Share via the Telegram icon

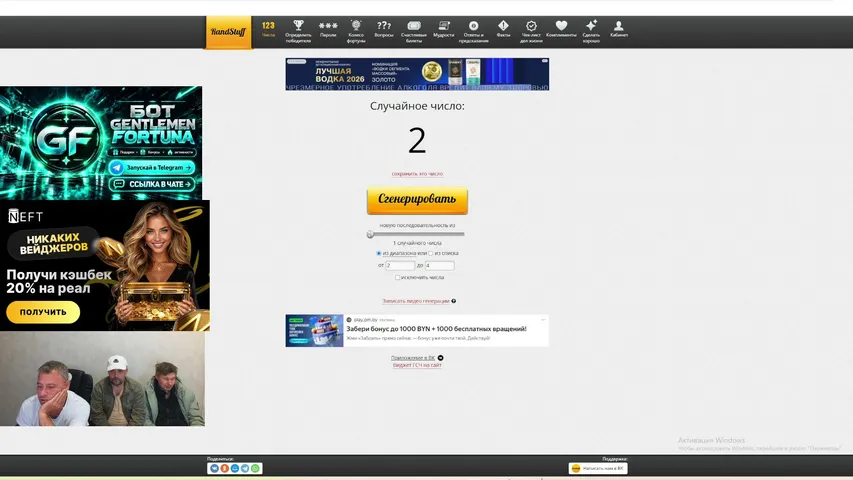pyautogui.click(x=245, y=469)
